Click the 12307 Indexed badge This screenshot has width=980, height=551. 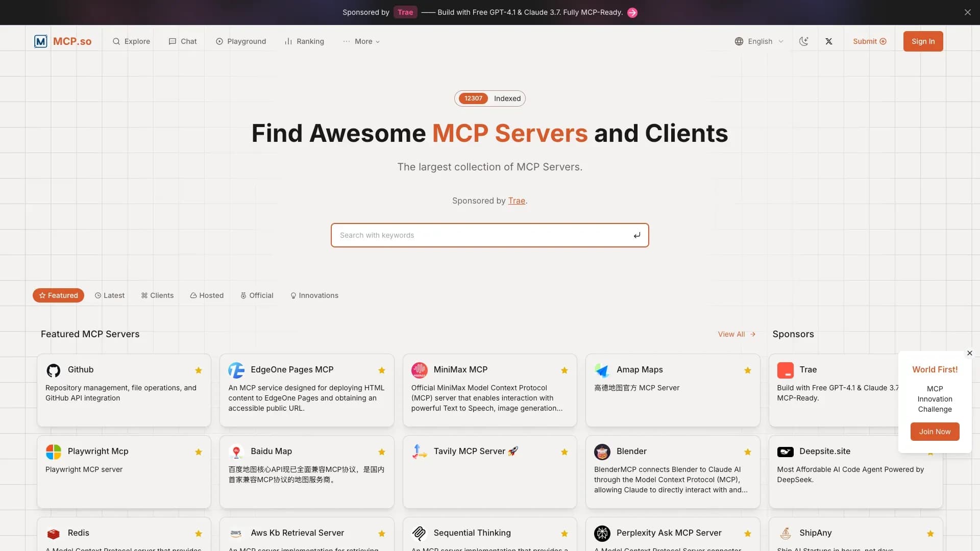(x=490, y=98)
